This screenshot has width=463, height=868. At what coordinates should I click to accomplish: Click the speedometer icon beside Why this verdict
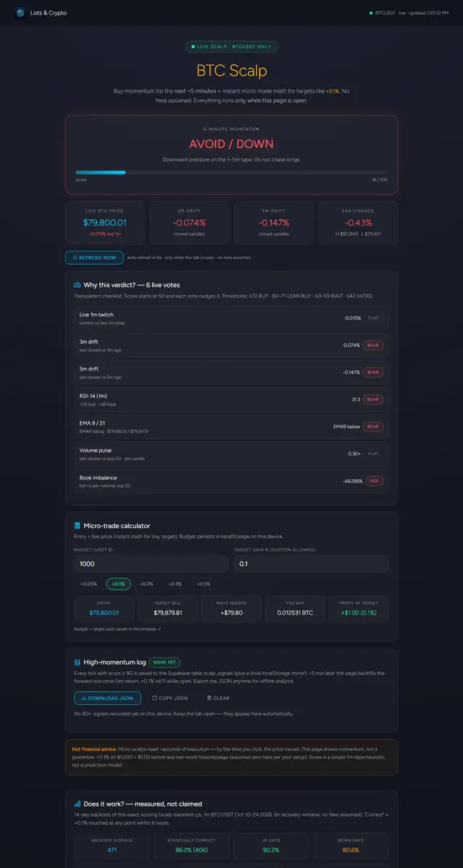point(77,285)
